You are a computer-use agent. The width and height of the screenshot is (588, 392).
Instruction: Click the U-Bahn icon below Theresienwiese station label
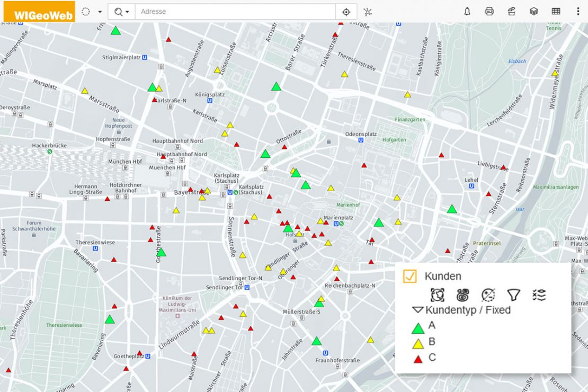(x=95, y=248)
